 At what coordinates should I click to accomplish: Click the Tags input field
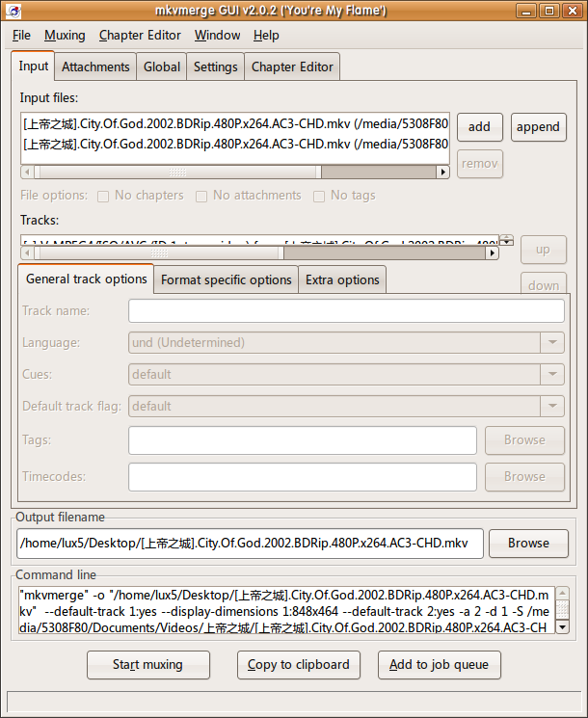coord(303,440)
